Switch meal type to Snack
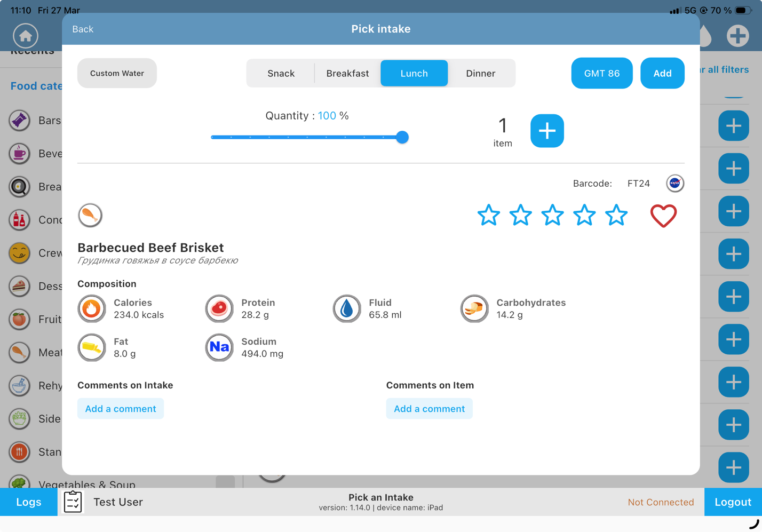762x532 pixels. click(x=281, y=74)
